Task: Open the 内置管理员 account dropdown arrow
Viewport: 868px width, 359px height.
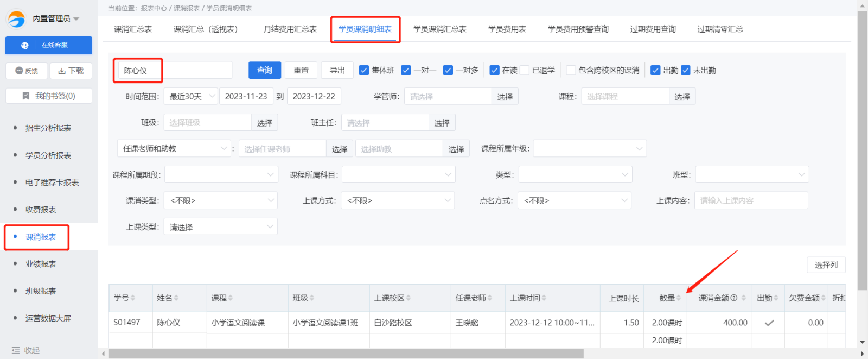Action: point(76,19)
